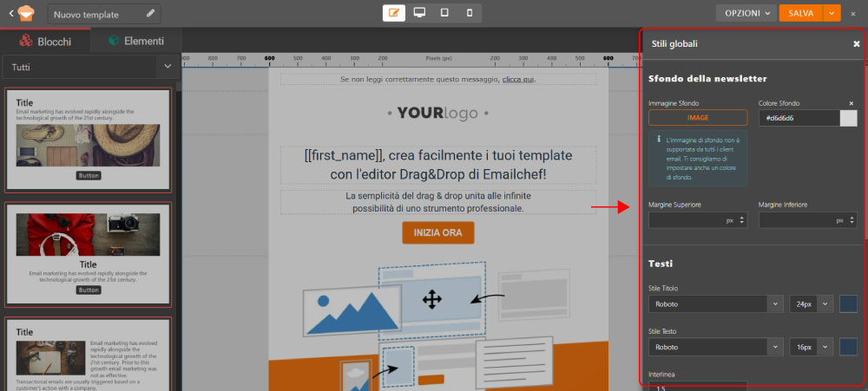Expand the arrow next to SALVA
The width and height of the screenshot is (868, 391).
tap(832, 13)
